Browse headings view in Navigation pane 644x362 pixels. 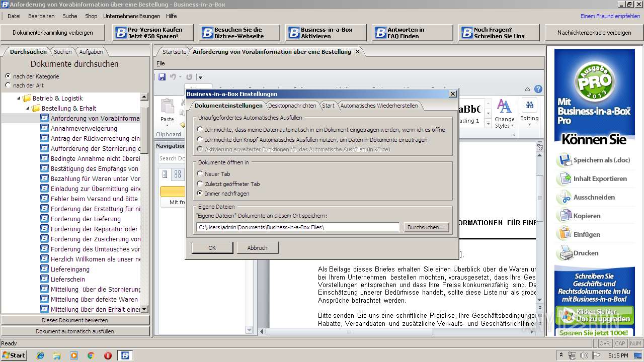[165, 174]
